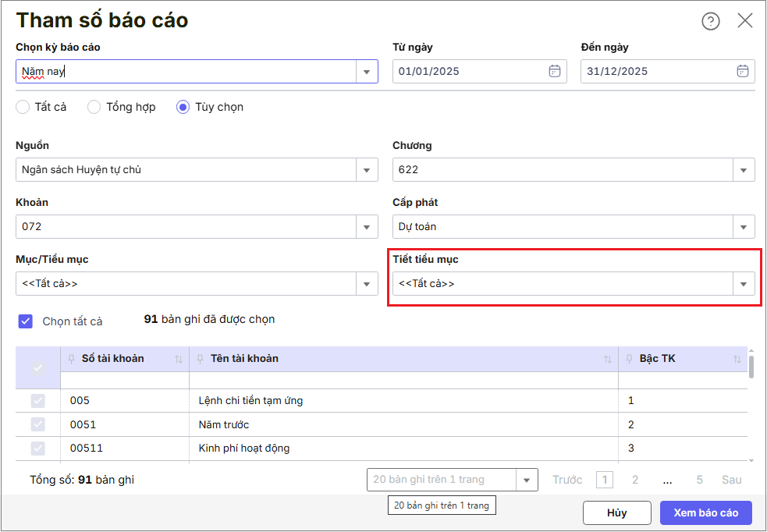The image size is (767, 532).
Task: Go to page 2 of records
Action: point(635,481)
